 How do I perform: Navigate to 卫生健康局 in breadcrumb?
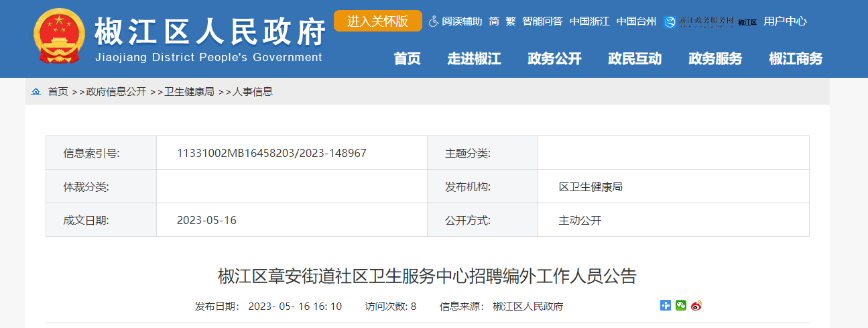(190, 92)
